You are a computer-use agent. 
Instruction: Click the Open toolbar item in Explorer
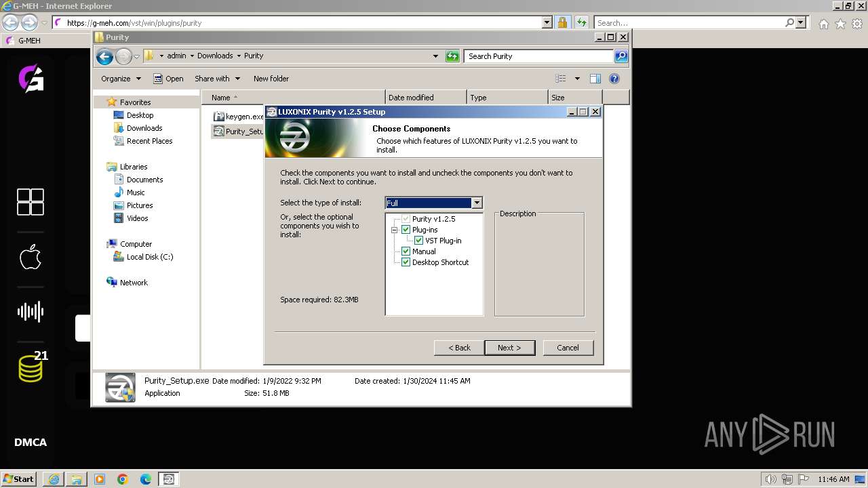point(168,79)
